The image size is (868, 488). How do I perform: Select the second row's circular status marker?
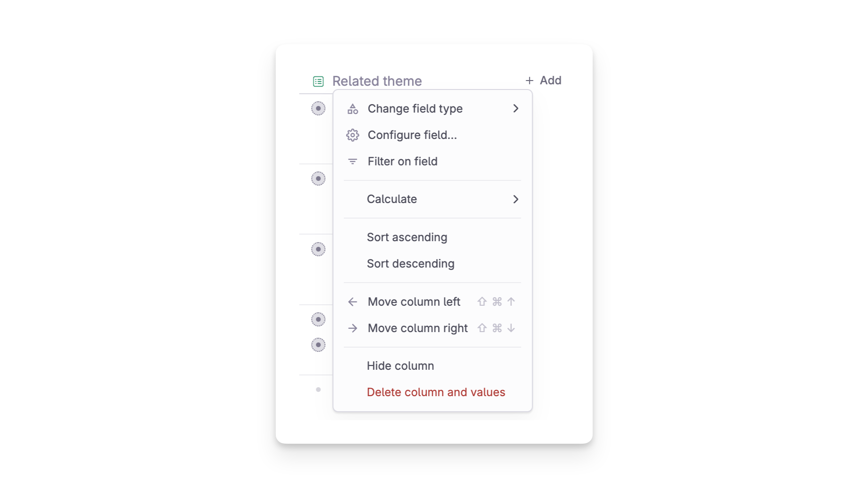pyautogui.click(x=318, y=179)
